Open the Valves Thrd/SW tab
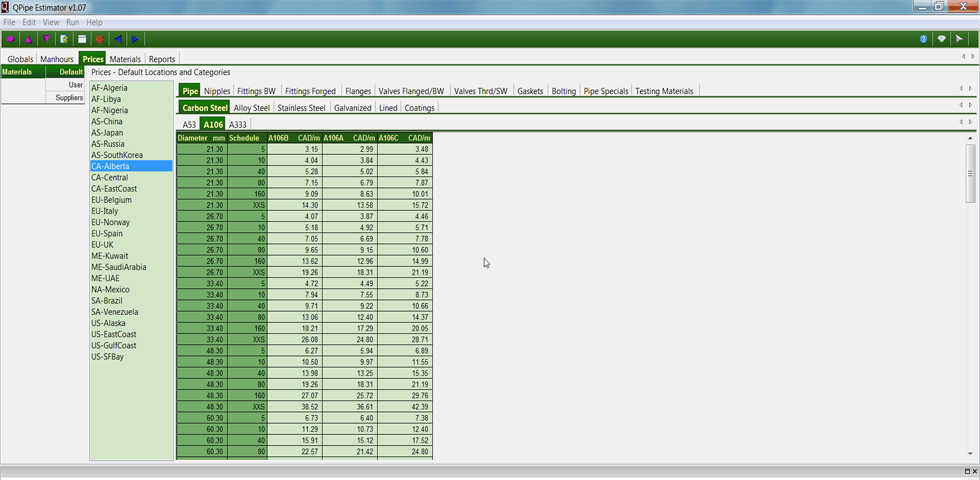Image resolution: width=980 pixels, height=480 pixels. 481,91
